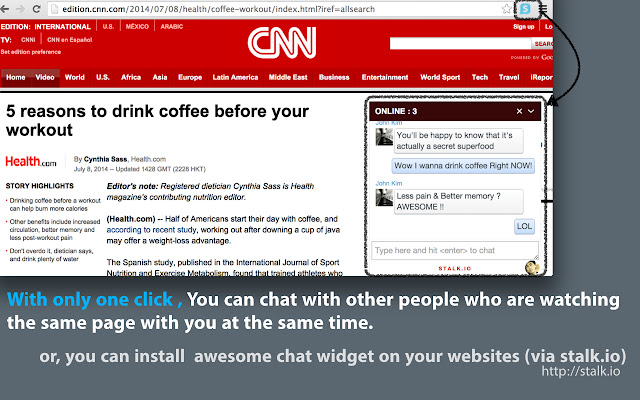Open the Tech nav item
This screenshot has width=640, height=400.
coord(480,77)
